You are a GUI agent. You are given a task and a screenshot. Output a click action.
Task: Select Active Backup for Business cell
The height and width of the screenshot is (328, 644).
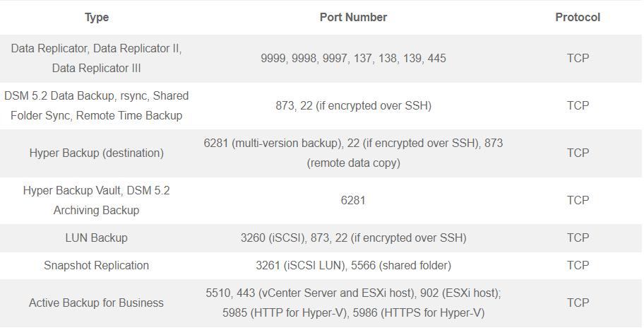(97, 303)
